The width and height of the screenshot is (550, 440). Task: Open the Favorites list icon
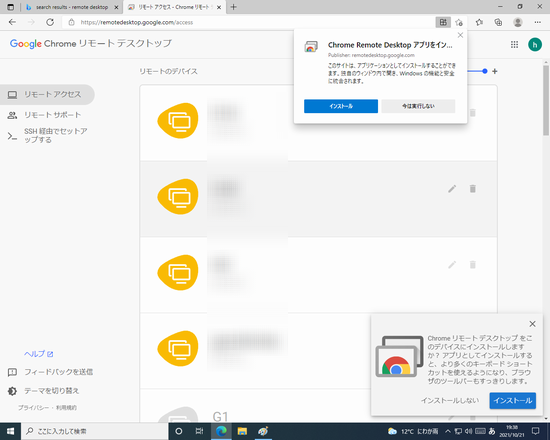(x=479, y=22)
